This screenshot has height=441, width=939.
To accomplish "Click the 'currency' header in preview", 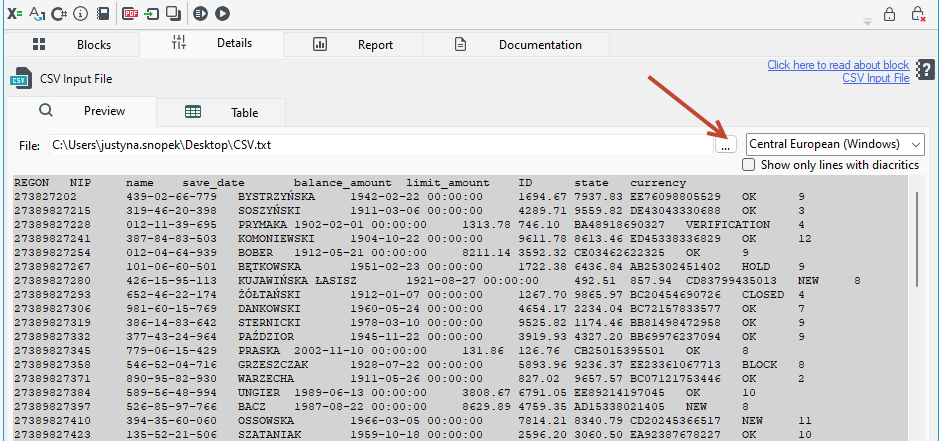I will pos(658,183).
